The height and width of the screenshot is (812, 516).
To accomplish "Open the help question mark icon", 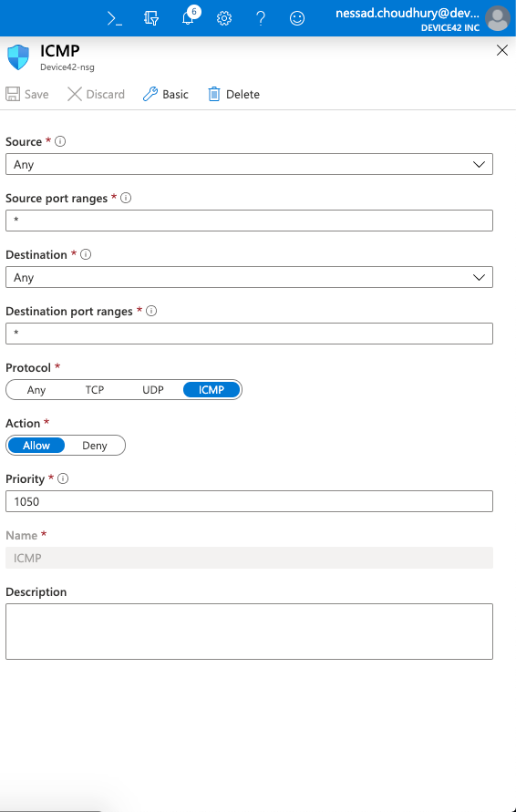I will tap(261, 18).
